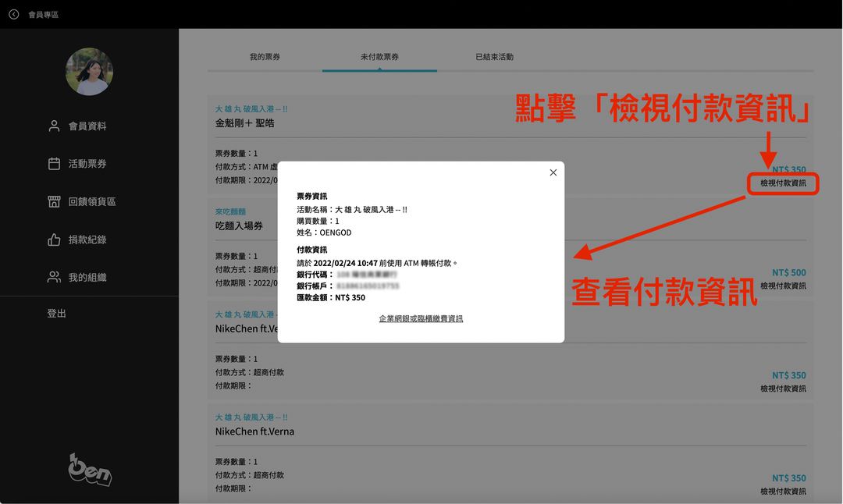This screenshot has height=504, width=843.
Task: Click the 金魁剛＋聖皓 ticket title
Action: [x=244, y=123]
